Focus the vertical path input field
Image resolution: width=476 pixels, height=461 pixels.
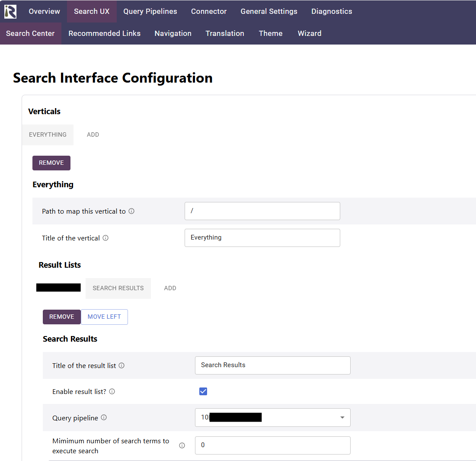coord(262,211)
